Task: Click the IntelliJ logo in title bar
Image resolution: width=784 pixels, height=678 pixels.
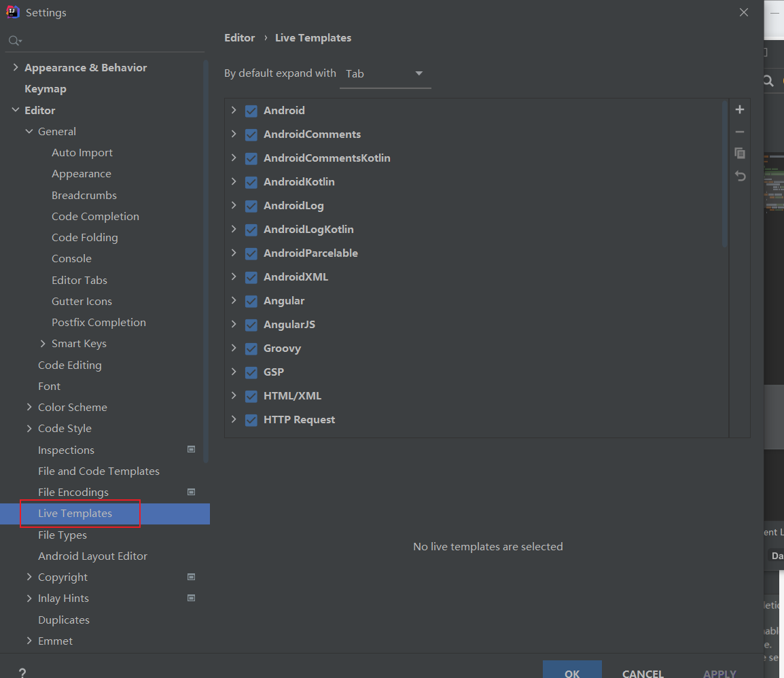Action: [12, 12]
